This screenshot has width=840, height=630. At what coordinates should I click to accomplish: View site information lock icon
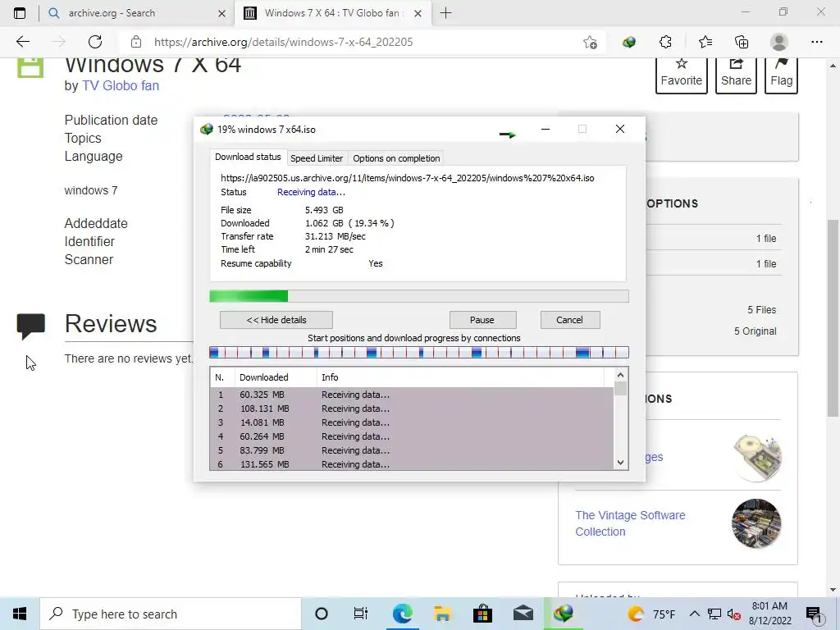tap(136, 42)
